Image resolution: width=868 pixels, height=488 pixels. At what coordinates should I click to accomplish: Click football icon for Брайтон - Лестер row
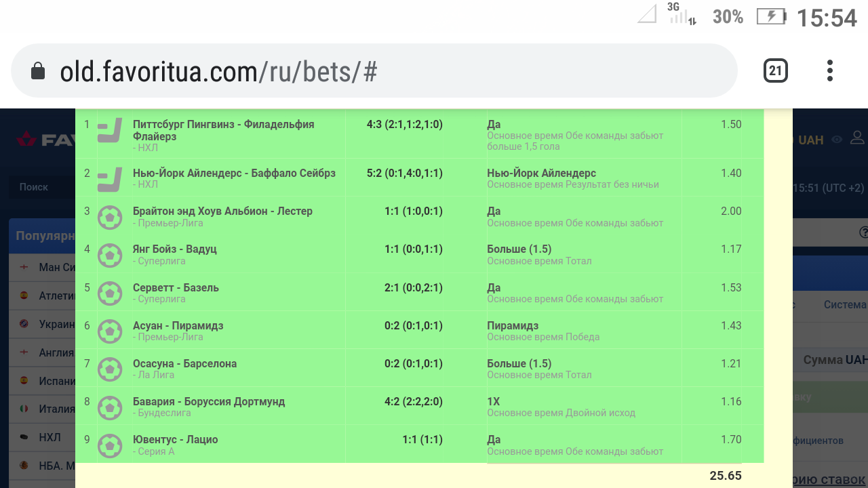click(x=110, y=218)
